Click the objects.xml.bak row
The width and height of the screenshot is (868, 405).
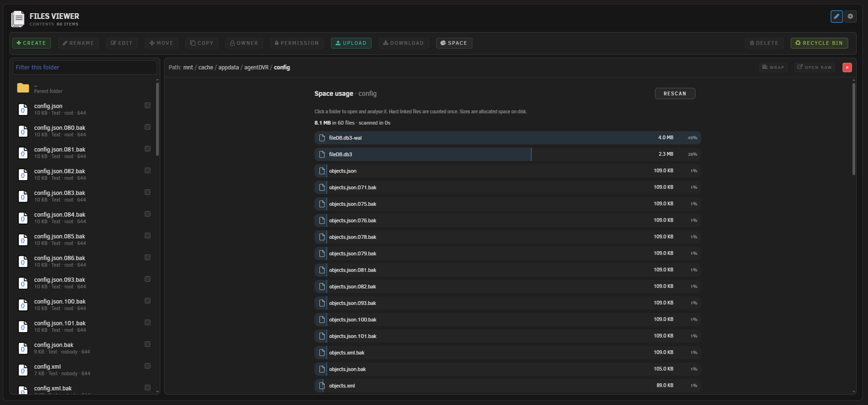[508, 353]
